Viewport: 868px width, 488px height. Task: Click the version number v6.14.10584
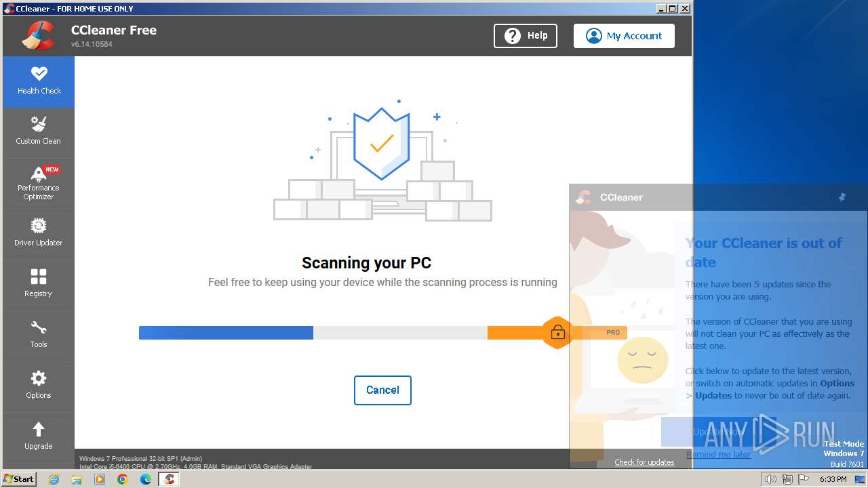click(92, 44)
